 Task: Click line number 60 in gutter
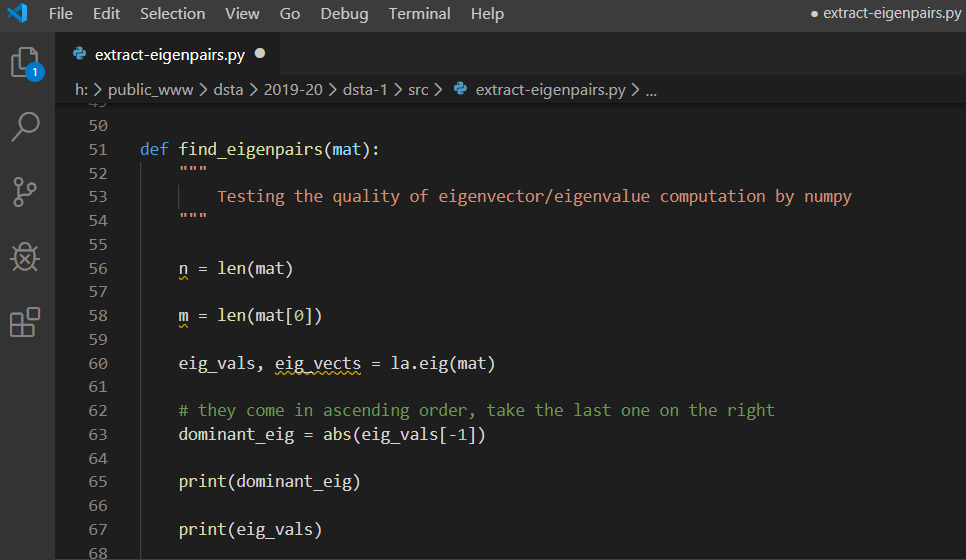98,363
